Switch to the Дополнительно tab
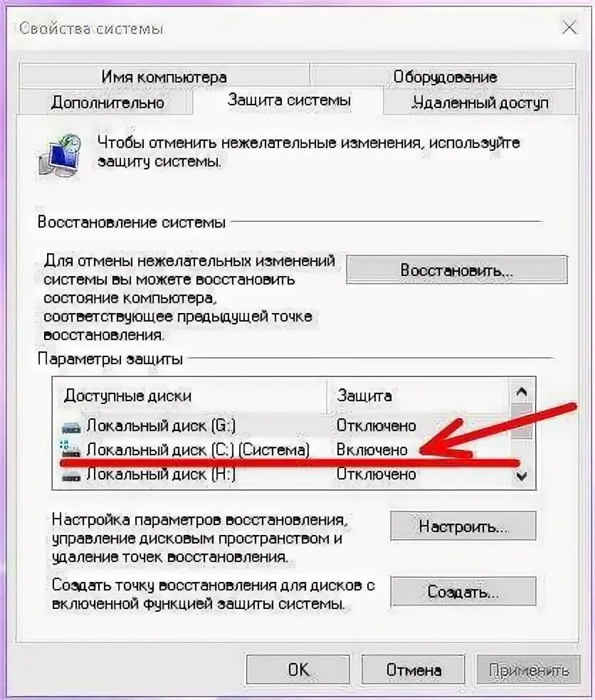 [107, 102]
